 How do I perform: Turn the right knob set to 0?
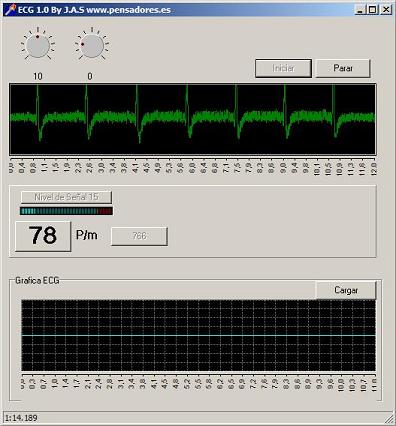tap(92, 46)
